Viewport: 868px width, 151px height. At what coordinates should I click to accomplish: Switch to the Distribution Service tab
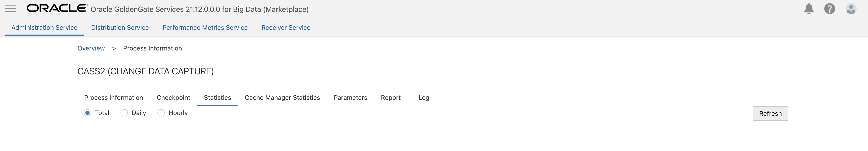pyautogui.click(x=120, y=28)
